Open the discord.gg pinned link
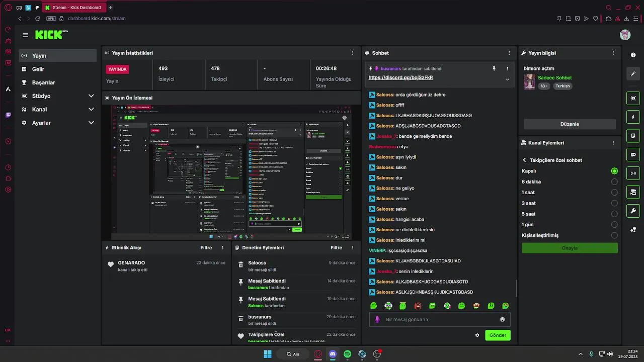 400,78
